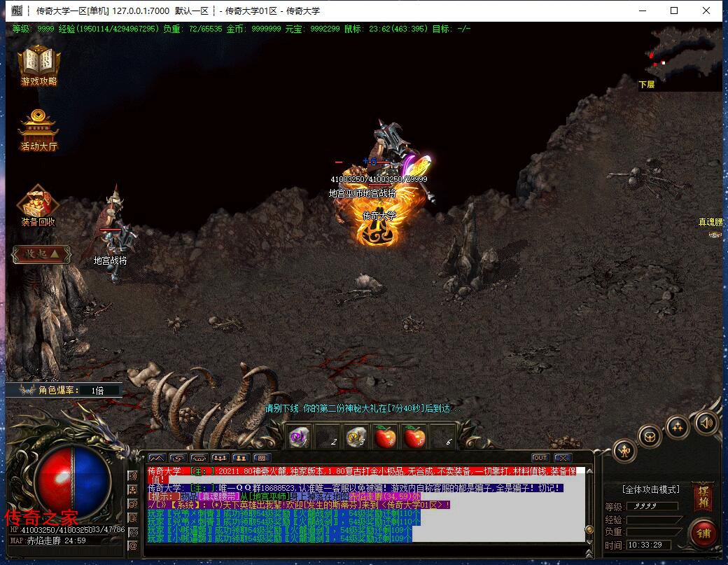728x565 pixels.
Task: Click the dragon app icon in title bar
Action: point(17,11)
